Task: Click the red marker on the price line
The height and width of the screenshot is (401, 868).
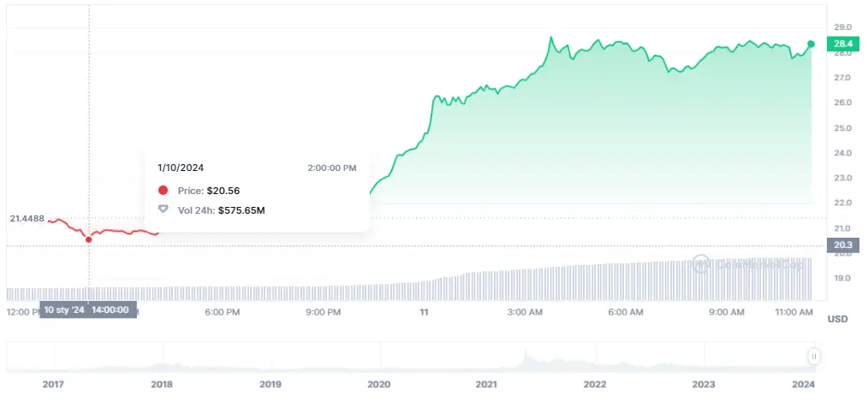Action: click(89, 239)
